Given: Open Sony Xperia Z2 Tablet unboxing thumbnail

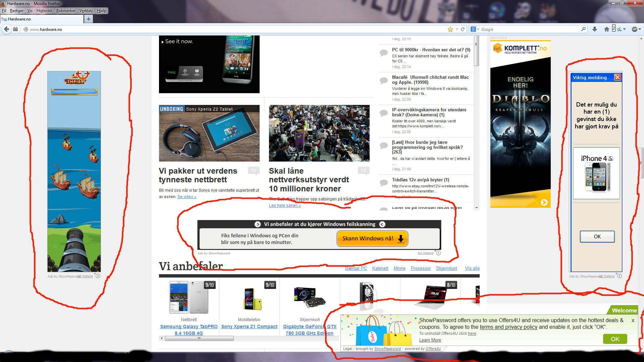Looking at the screenshot, I should coord(209,133).
